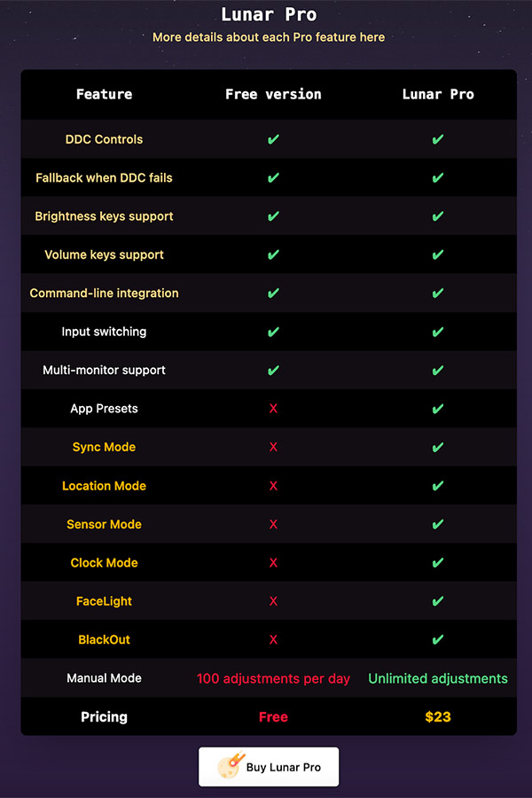Open the BlackOut feature link
This screenshot has width=532, height=798.
click(104, 639)
